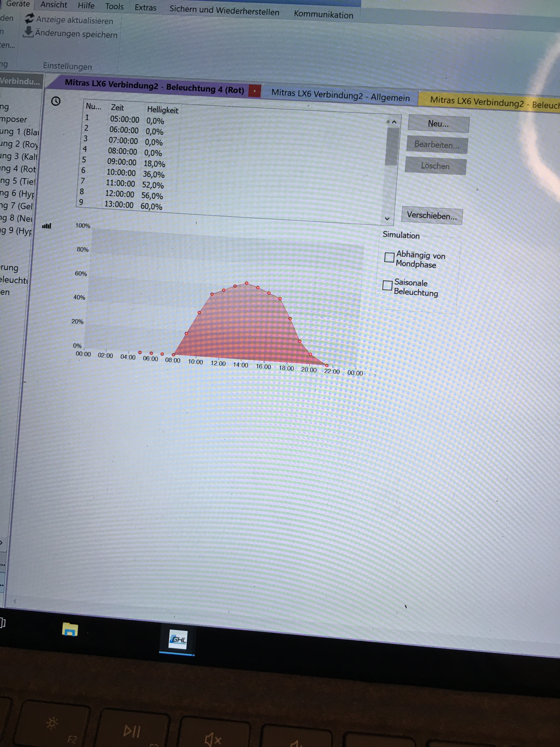This screenshot has width=560, height=747.
Task: Select the Beleuchtung 4 (Rot) tab
Action: (154, 87)
